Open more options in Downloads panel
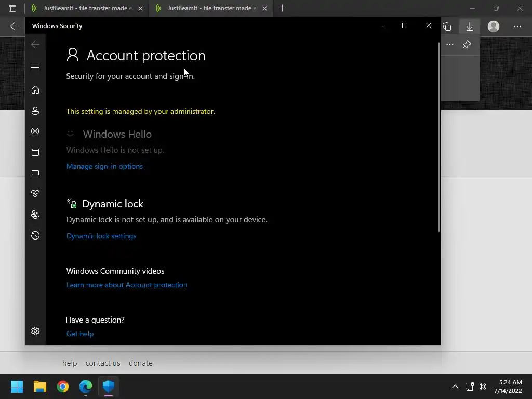The image size is (532, 399). tap(450, 44)
